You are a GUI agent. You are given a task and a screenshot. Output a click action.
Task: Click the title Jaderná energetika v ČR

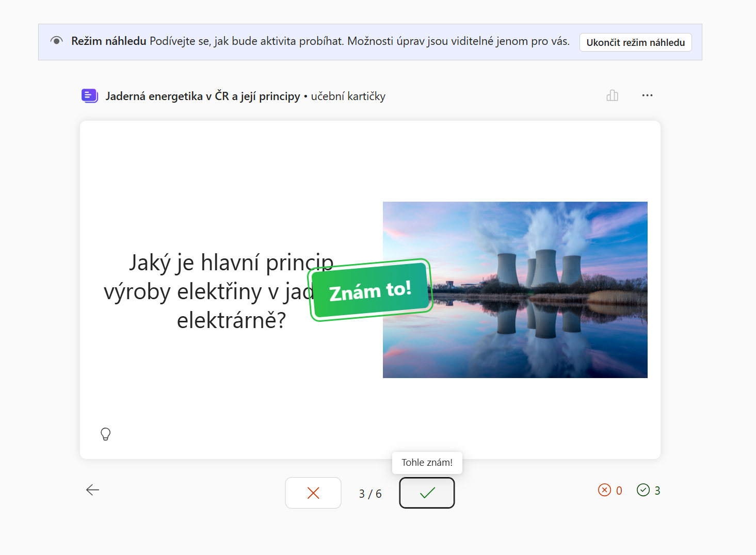click(x=202, y=96)
